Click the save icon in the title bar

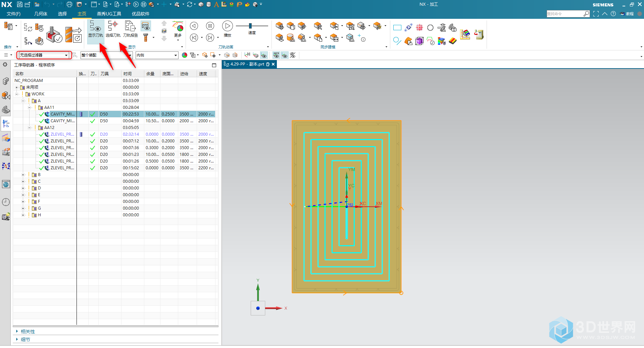click(x=20, y=4)
